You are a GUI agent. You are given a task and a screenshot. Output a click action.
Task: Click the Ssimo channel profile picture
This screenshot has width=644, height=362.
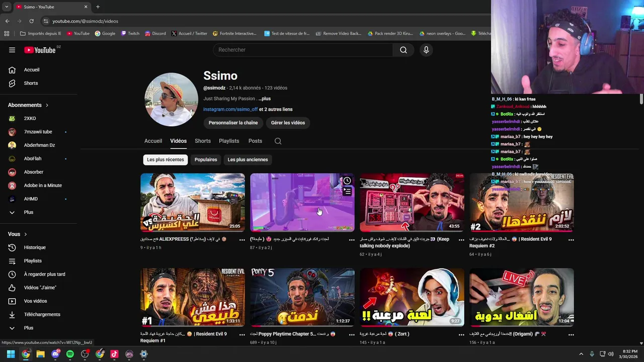tap(171, 100)
